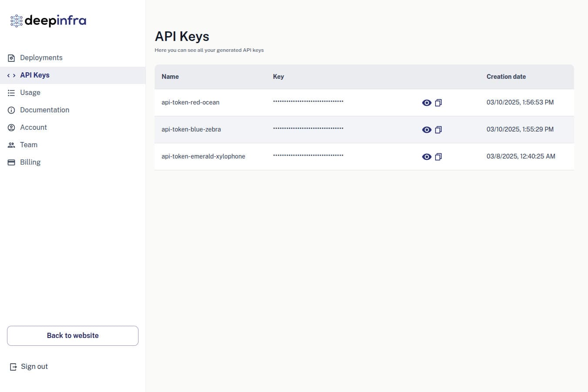Go to the Usage page
Viewport: 588px width, 392px height.
[x=30, y=93]
